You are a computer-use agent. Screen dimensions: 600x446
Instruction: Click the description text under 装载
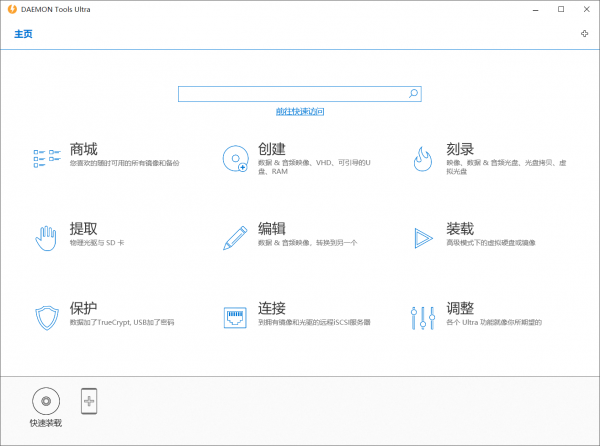pyautogui.click(x=491, y=243)
